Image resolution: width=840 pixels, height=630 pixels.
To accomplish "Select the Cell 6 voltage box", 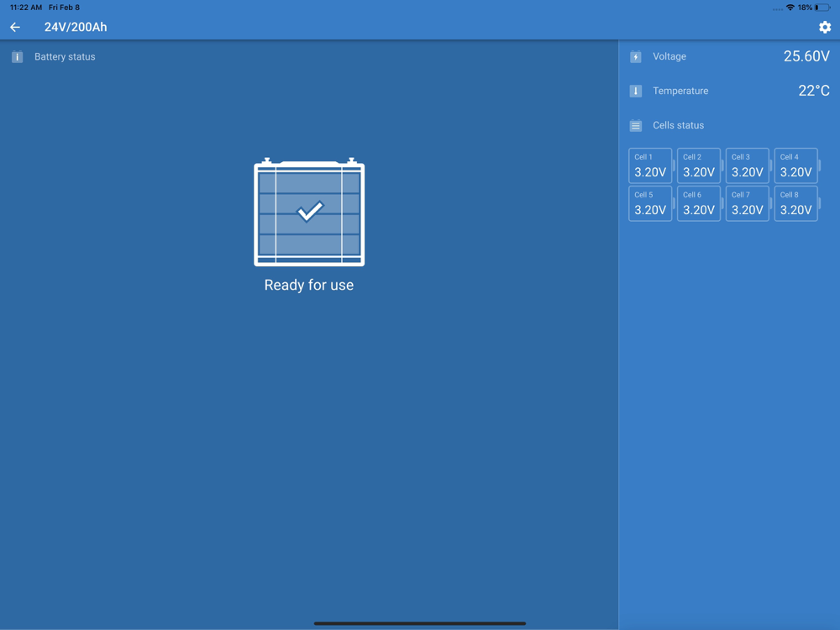I will [699, 203].
